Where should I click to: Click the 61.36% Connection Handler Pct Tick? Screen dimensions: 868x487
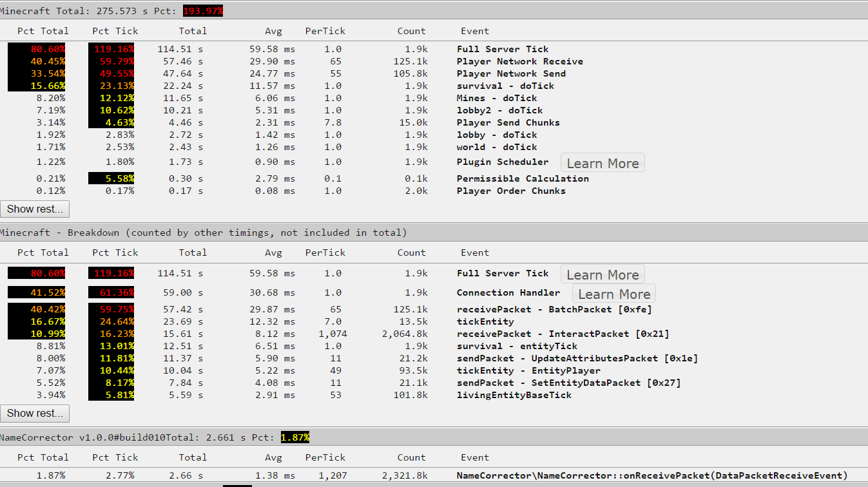click(111, 292)
